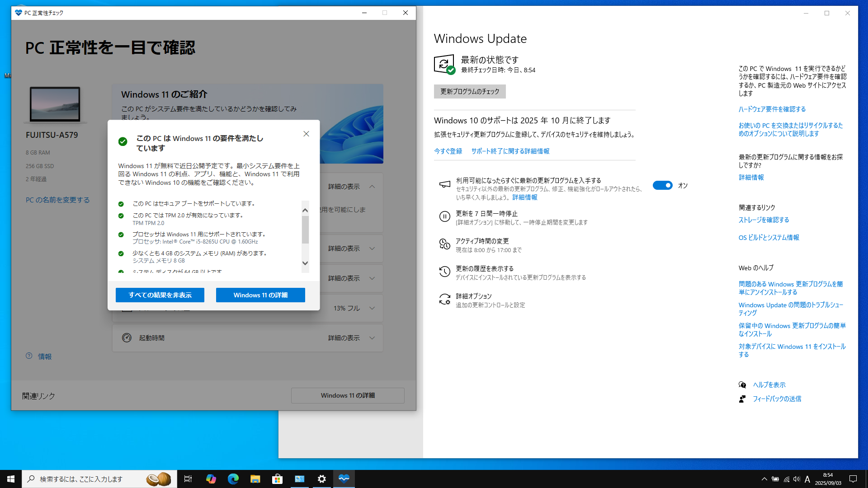Click 詳細情報 link under latest updates info
The height and width of the screenshot is (488, 868).
tap(751, 177)
